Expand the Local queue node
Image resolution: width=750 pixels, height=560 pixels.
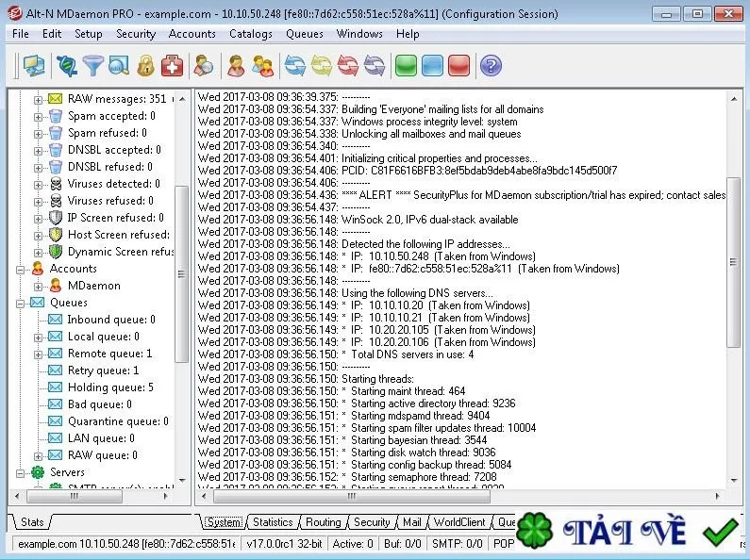(x=38, y=338)
